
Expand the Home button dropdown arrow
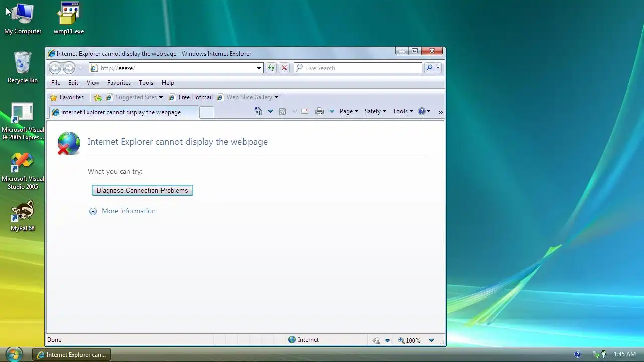coord(270,111)
